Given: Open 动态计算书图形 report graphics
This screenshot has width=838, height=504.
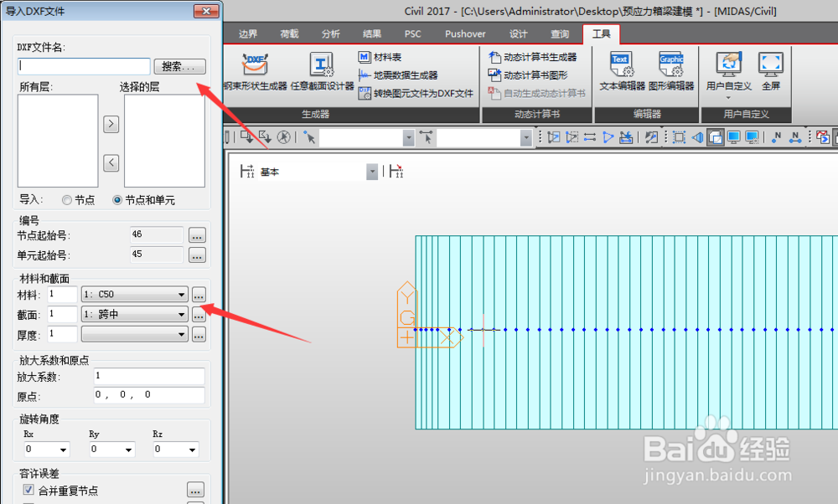Looking at the screenshot, I should click(527, 75).
